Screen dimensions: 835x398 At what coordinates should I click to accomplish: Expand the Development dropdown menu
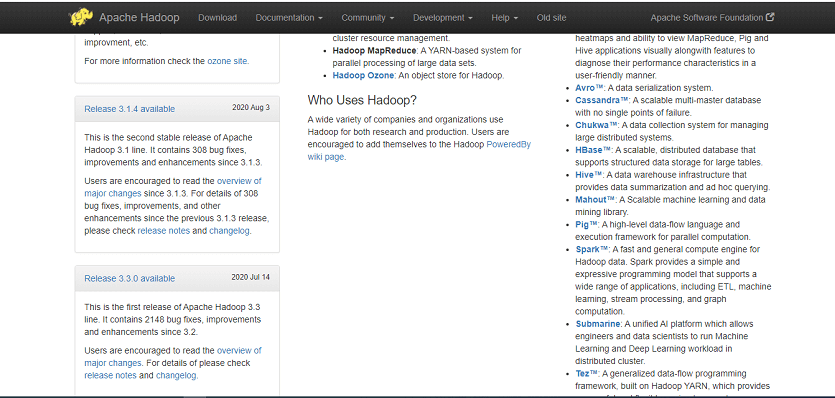click(443, 18)
